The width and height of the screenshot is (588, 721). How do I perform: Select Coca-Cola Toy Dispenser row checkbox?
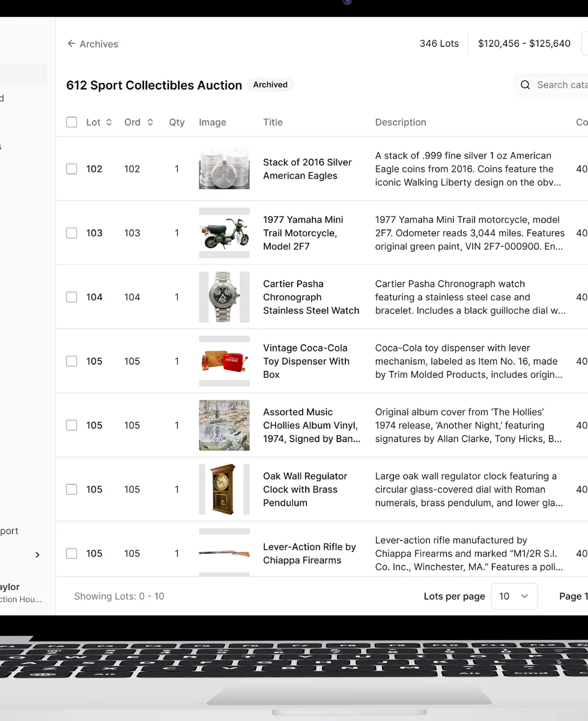71,361
